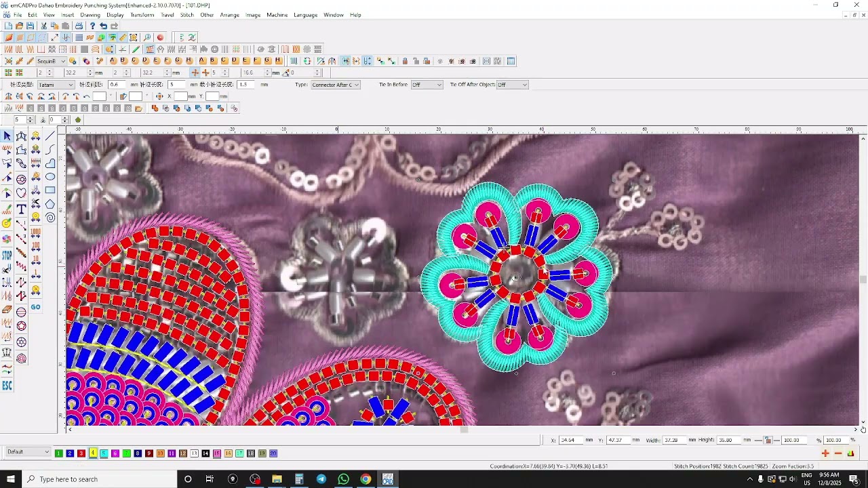
Task: Open Chrome from taskbar
Action: click(366, 479)
